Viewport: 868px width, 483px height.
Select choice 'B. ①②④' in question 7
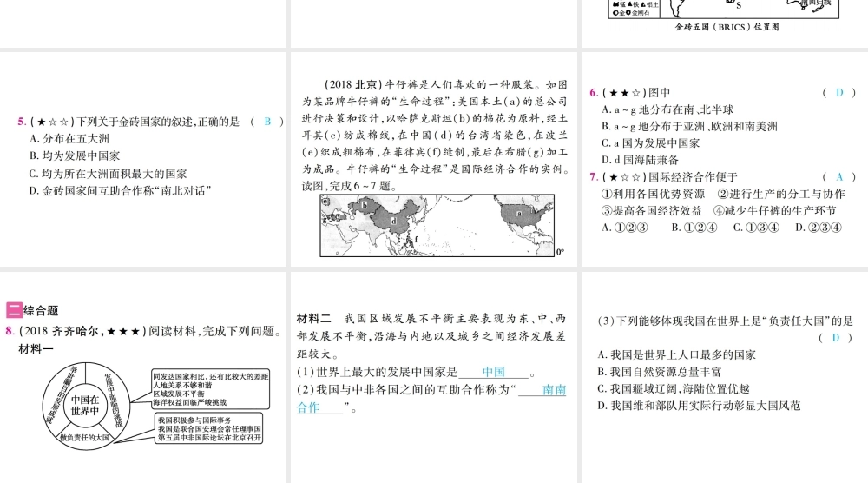(x=694, y=228)
